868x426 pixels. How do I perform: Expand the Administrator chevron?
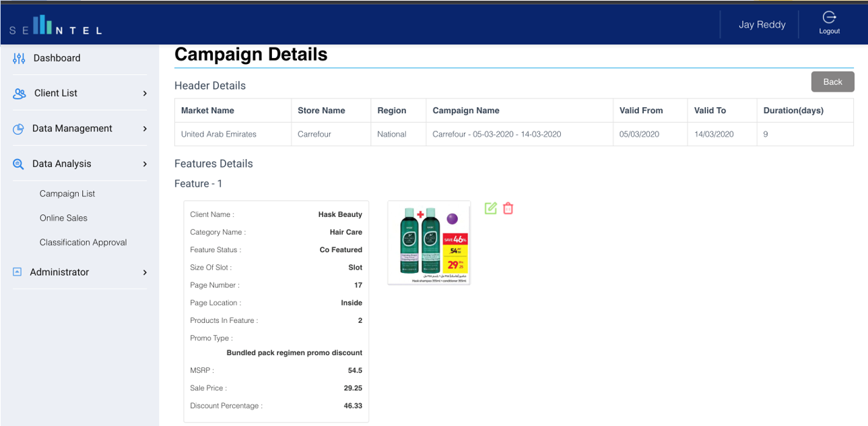click(x=145, y=272)
